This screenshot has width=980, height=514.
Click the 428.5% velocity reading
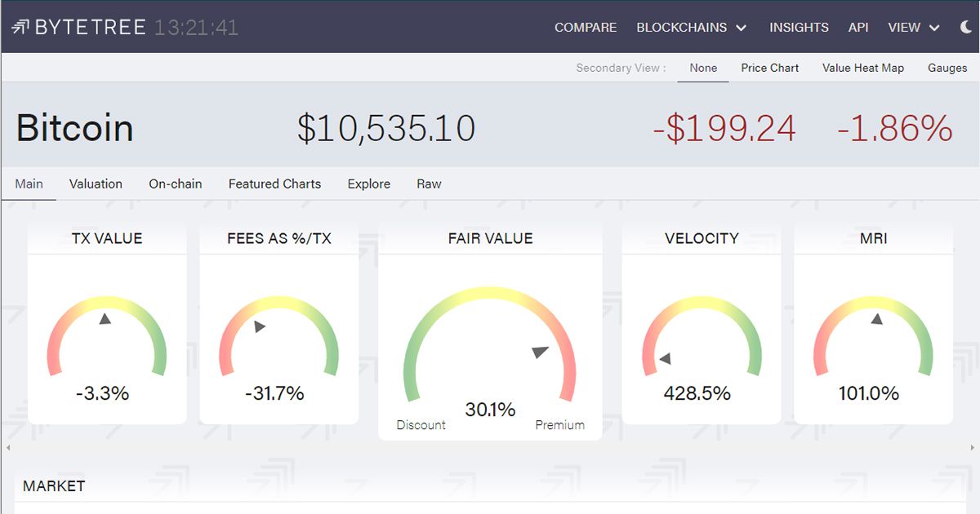point(697,393)
